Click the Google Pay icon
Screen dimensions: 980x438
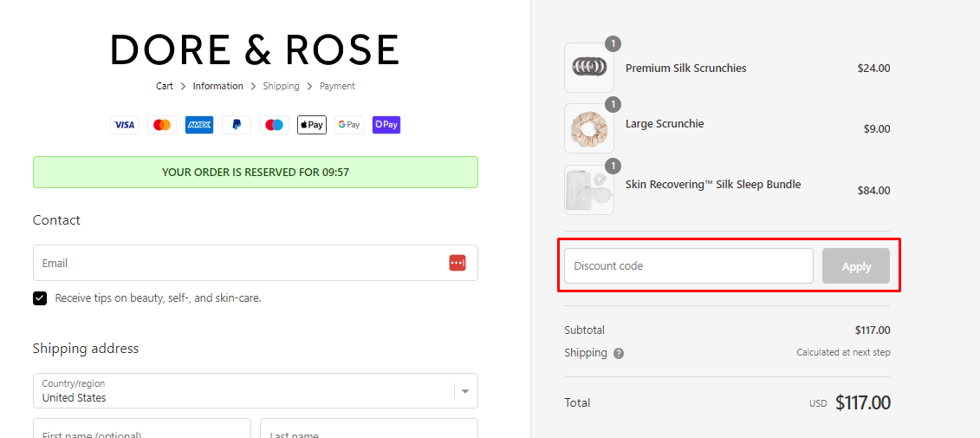coord(349,125)
